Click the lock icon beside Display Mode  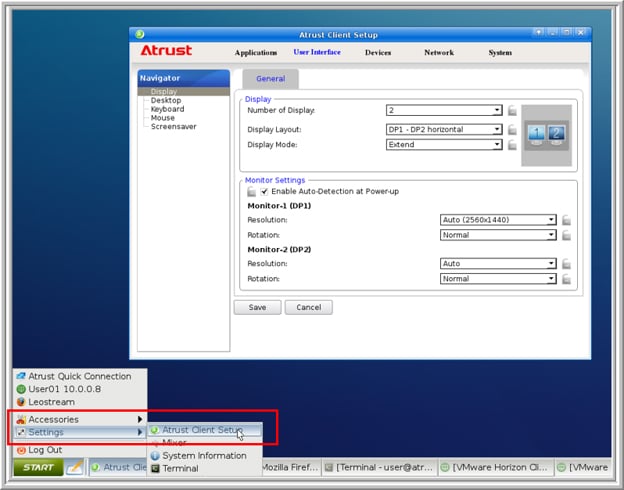click(512, 144)
